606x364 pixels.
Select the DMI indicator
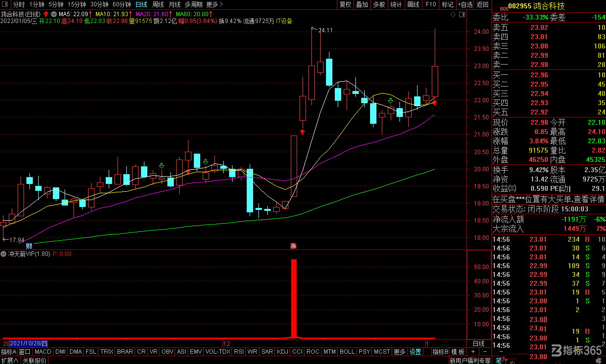point(60,352)
